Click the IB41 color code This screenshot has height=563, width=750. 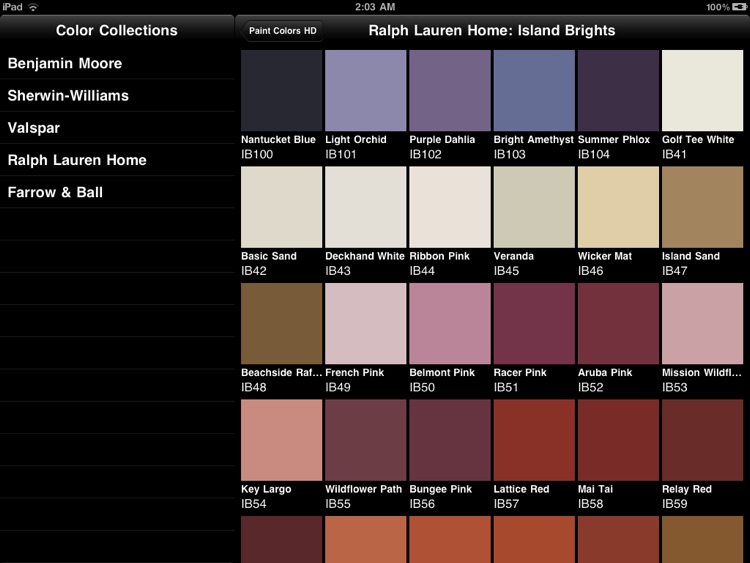[674, 155]
